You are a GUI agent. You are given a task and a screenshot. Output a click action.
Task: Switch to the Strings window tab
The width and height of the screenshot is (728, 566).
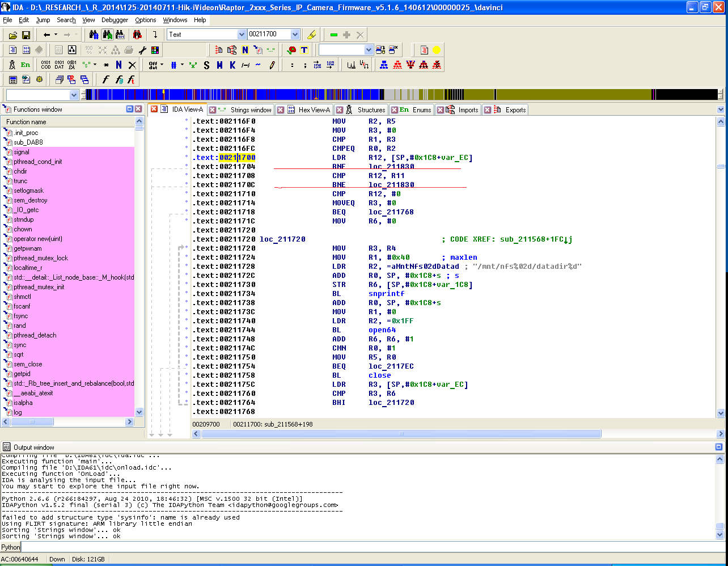(x=250, y=109)
